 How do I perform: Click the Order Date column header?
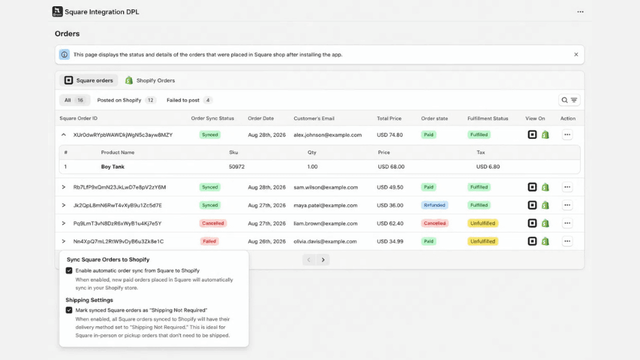(261, 118)
